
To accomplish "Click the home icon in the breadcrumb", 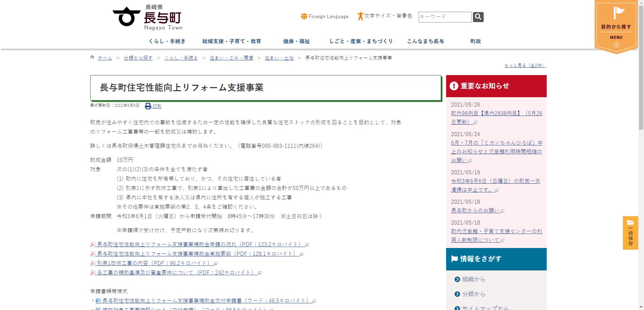I will (92, 57).
